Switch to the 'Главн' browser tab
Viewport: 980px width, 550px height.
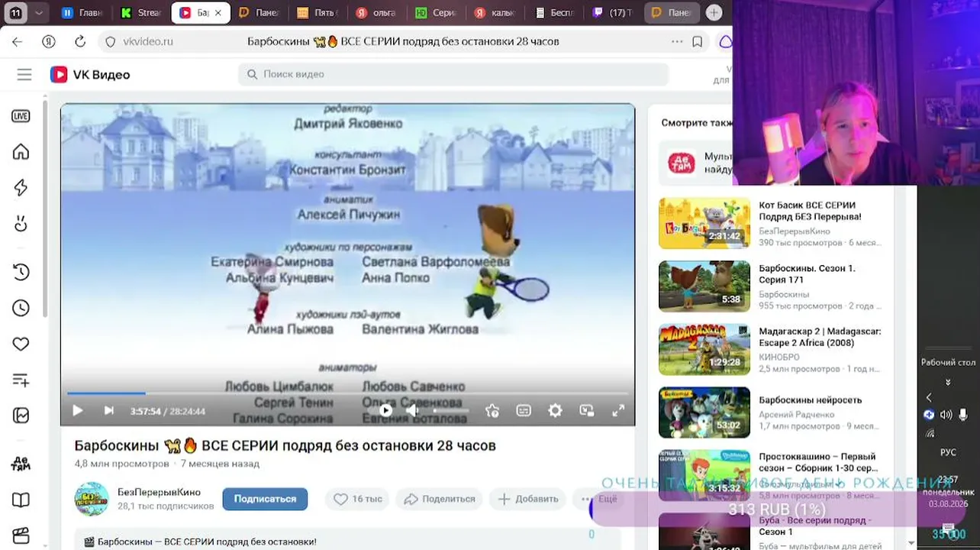click(x=83, y=13)
